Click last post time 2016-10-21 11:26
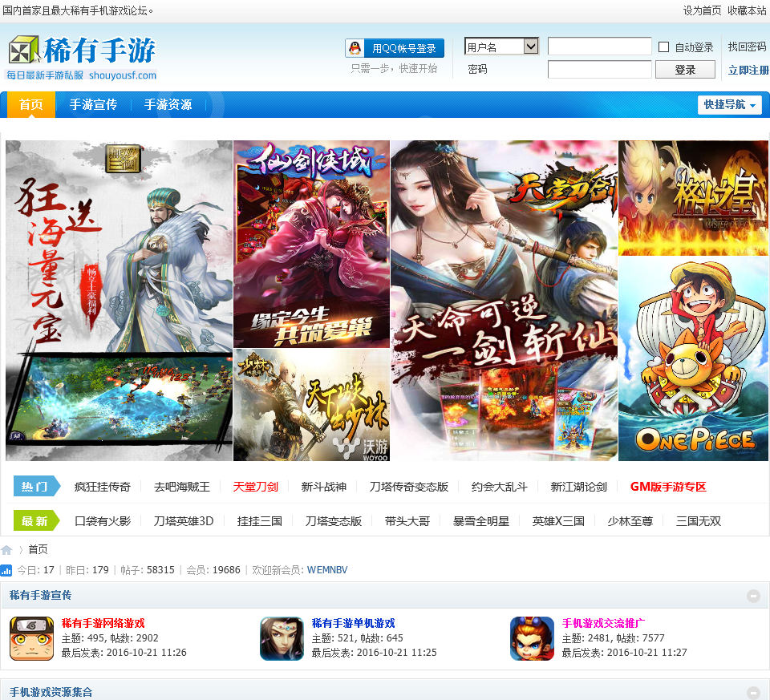This screenshot has width=770, height=700. 146,653
